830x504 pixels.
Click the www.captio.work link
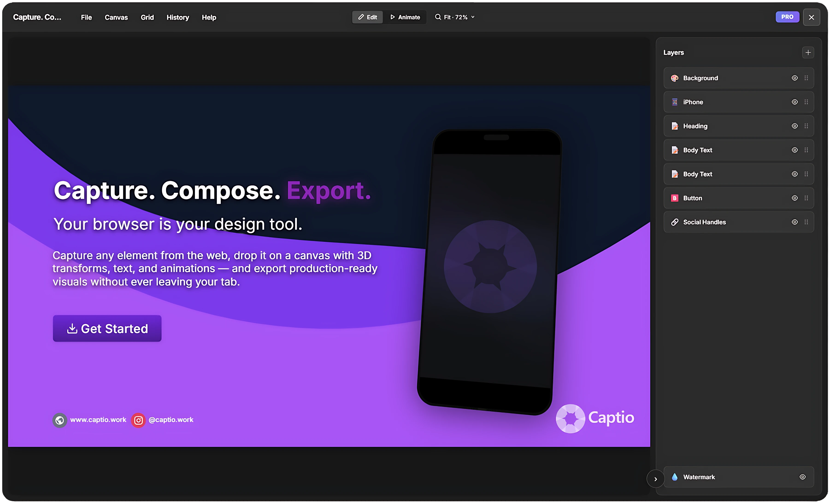[x=98, y=420]
